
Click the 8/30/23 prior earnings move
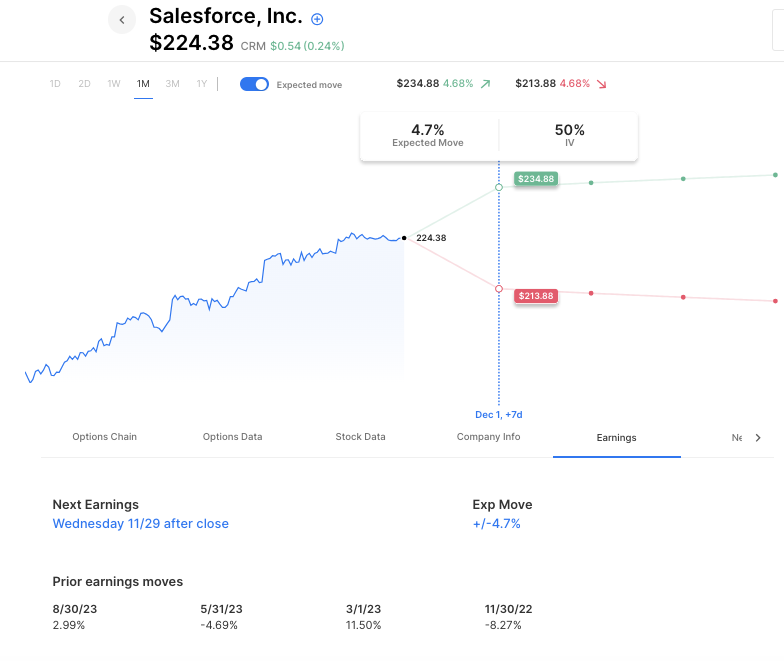click(x=73, y=608)
